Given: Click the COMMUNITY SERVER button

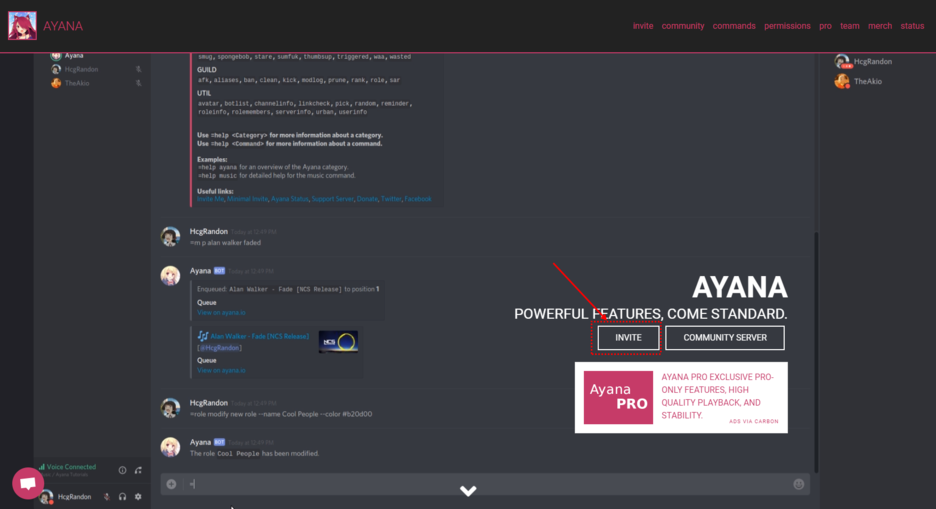Looking at the screenshot, I should tap(725, 338).
